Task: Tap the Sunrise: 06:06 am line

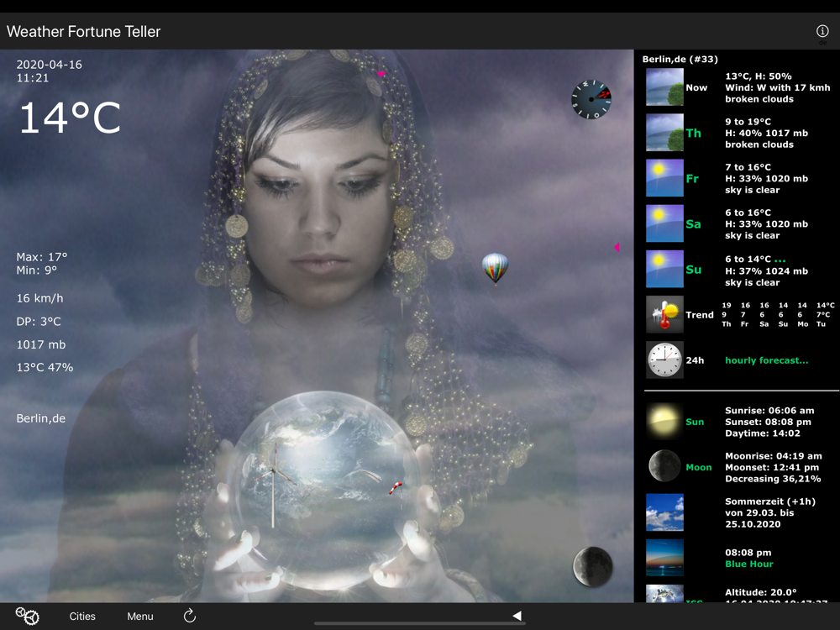Action: click(x=769, y=411)
